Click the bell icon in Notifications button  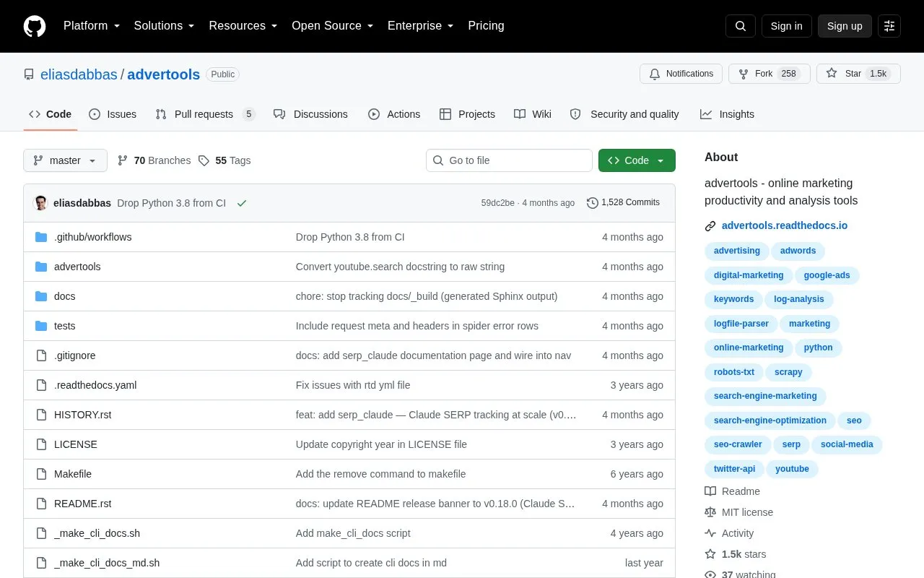click(x=655, y=74)
